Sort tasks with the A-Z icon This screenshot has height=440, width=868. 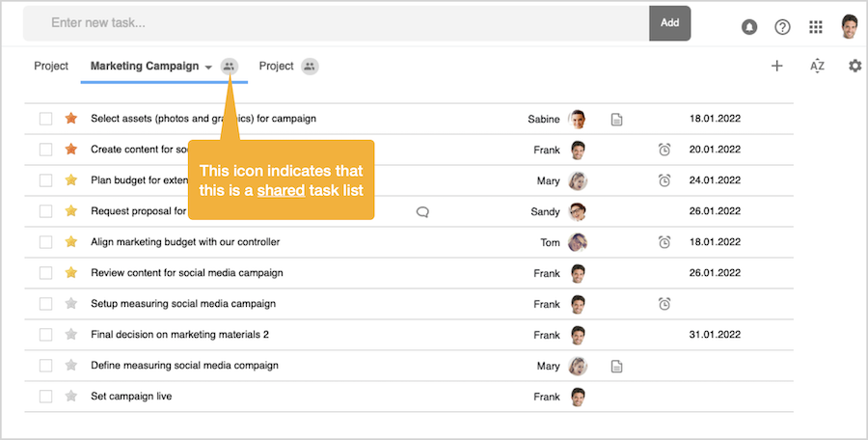tap(817, 66)
